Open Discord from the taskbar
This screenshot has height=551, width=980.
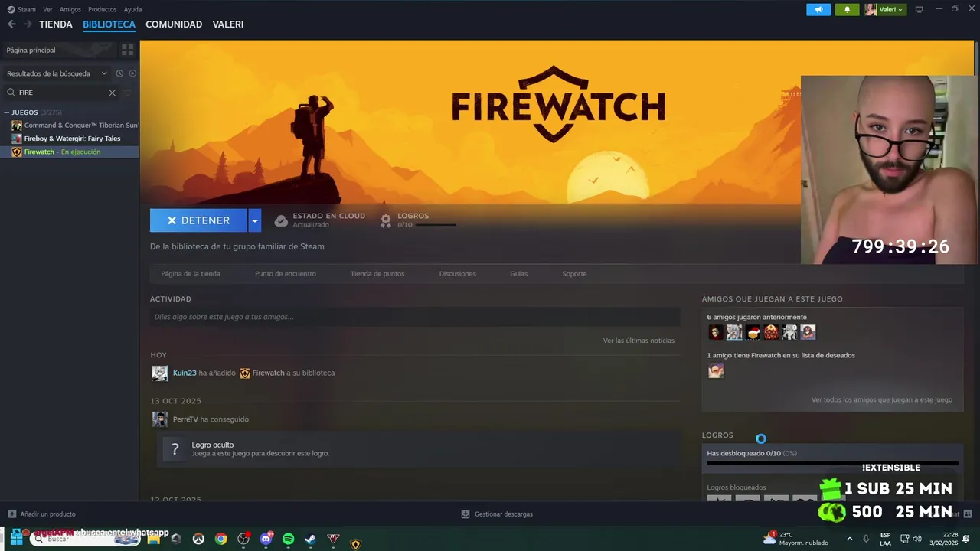click(x=266, y=539)
